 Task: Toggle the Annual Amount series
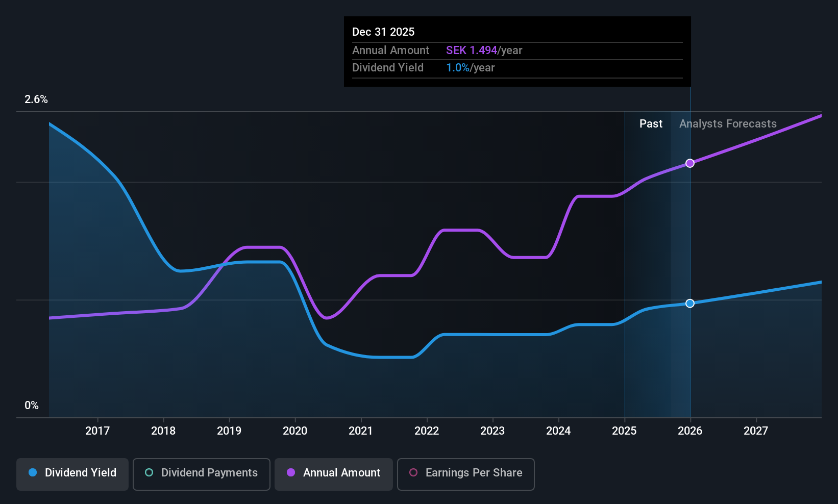[x=334, y=474]
